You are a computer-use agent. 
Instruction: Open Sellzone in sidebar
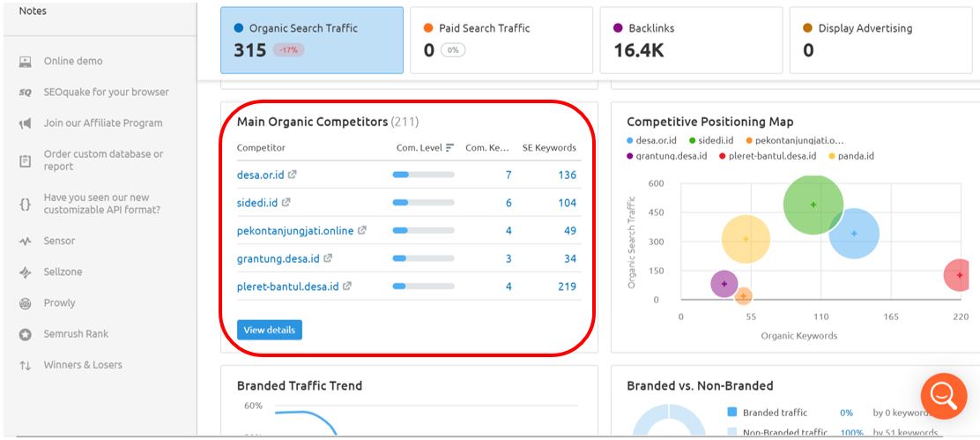pyautogui.click(x=63, y=272)
